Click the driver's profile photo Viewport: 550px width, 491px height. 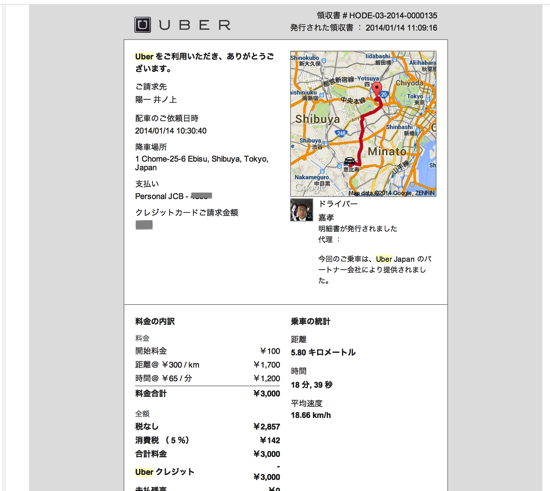[x=301, y=210]
